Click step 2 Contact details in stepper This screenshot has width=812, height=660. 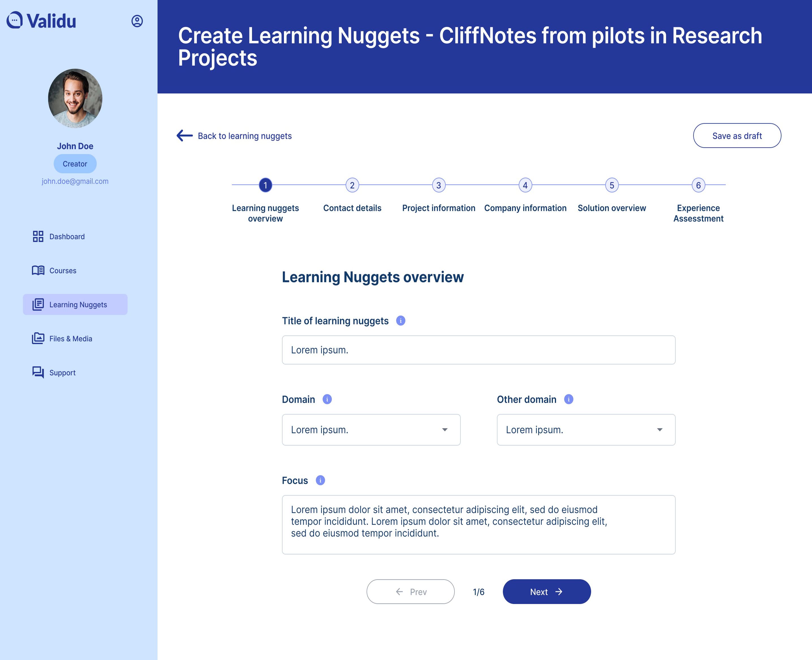tap(352, 185)
